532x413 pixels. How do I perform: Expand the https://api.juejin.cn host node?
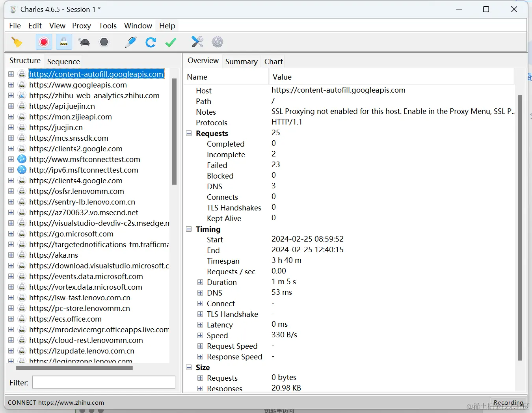click(11, 106)
